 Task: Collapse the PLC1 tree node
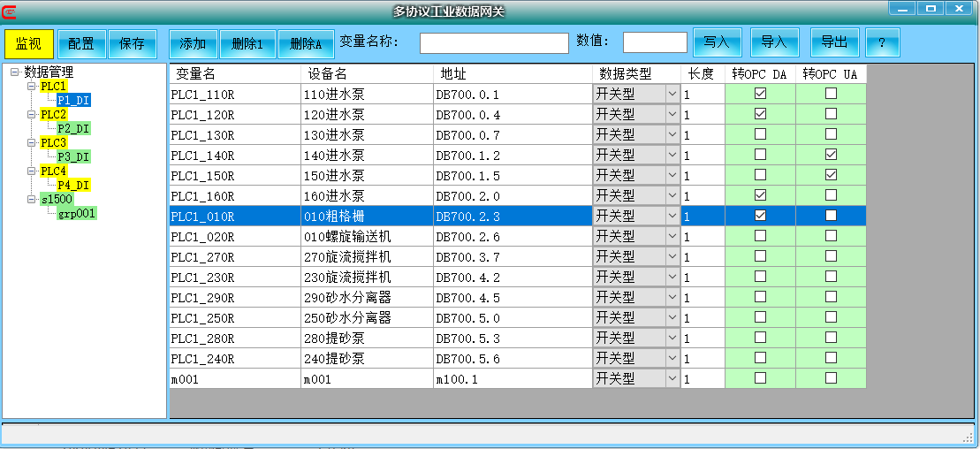(31, 87)
